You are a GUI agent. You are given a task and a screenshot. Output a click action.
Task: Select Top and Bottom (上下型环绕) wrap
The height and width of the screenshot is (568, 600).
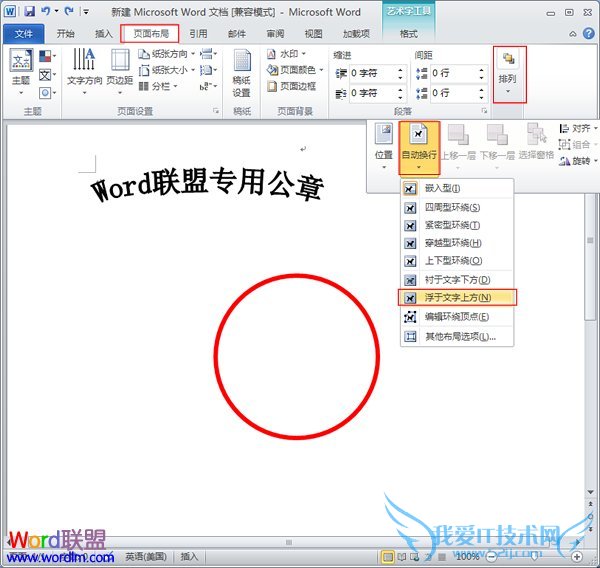click(457, 261)
